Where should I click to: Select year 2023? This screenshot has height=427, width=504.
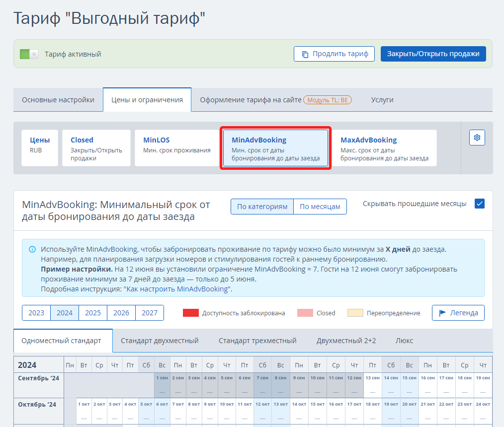pyautogui.click(x=36, y=313)
